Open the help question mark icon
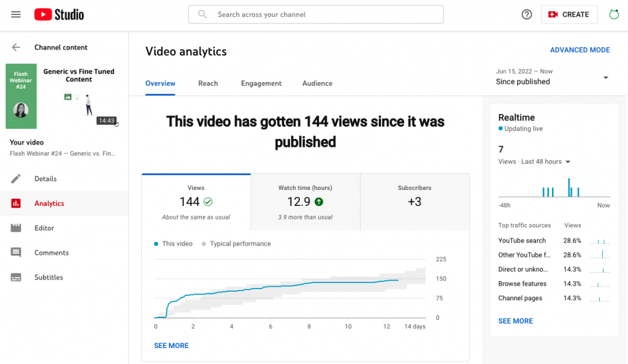The image size is (628, 364). pos(526,14)
